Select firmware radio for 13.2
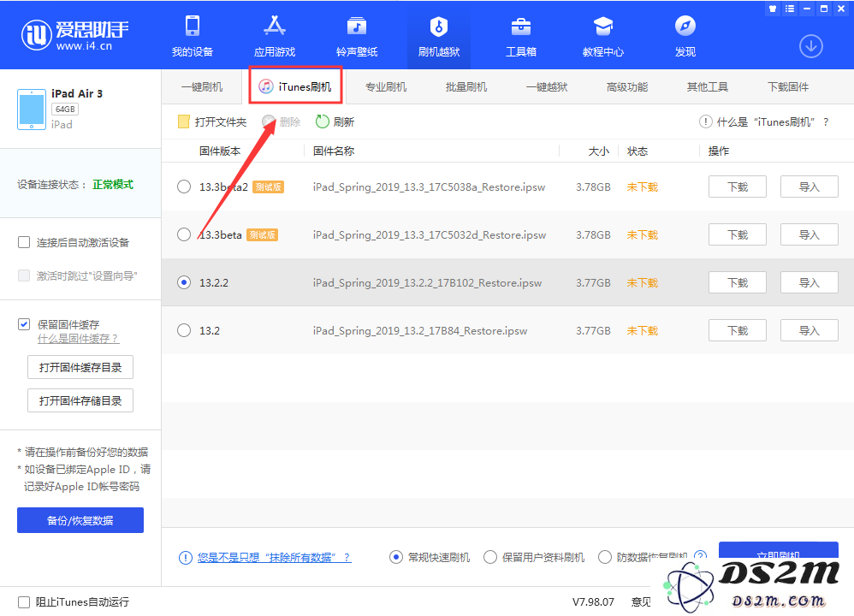Image resolution: width=854 pixels, height=616 pixels. click(x=184, y=330)
